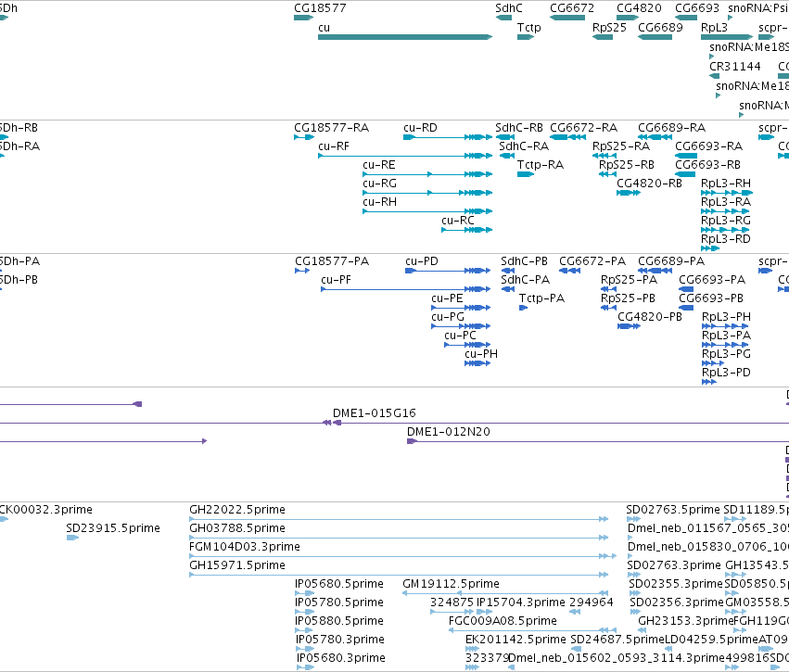Open the SdhC gene label

point(509,8)
